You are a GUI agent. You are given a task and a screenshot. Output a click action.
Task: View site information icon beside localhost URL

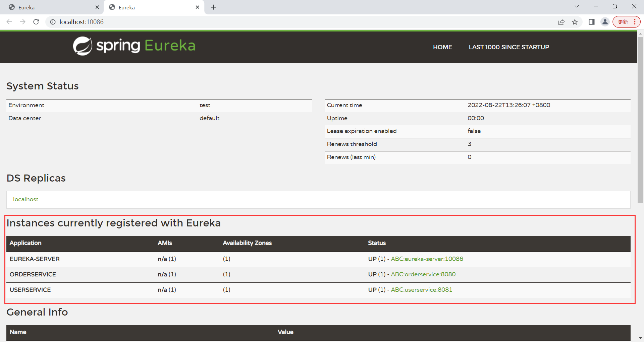pos(53,22)
